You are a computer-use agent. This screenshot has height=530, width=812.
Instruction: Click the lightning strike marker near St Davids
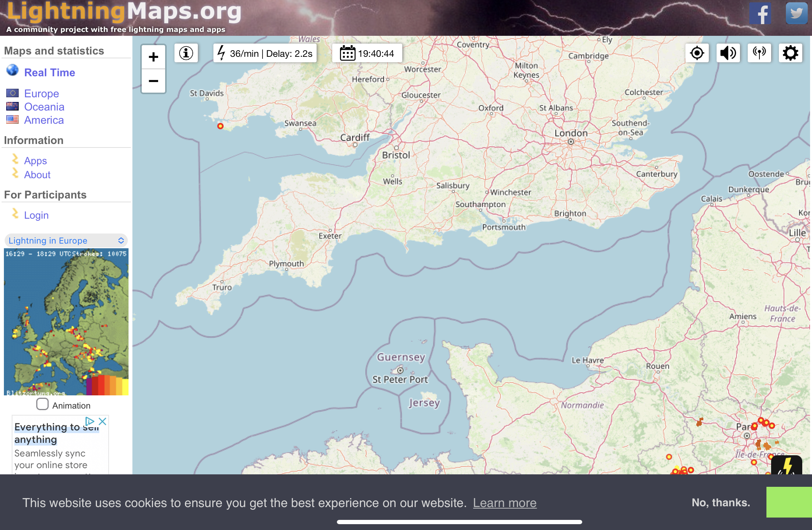pyautogui.click(x=220, y=126)
